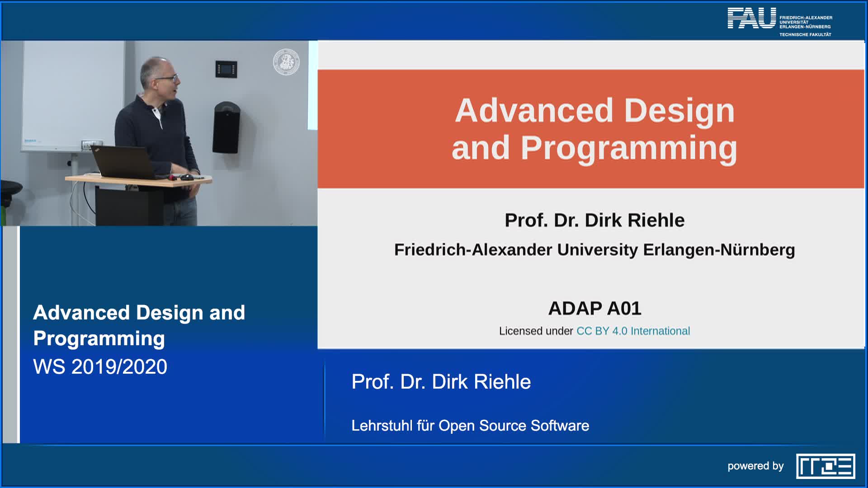Click the FAU logo in header
Viewport: 868px width, 488px height.
[x=751, y=19]
